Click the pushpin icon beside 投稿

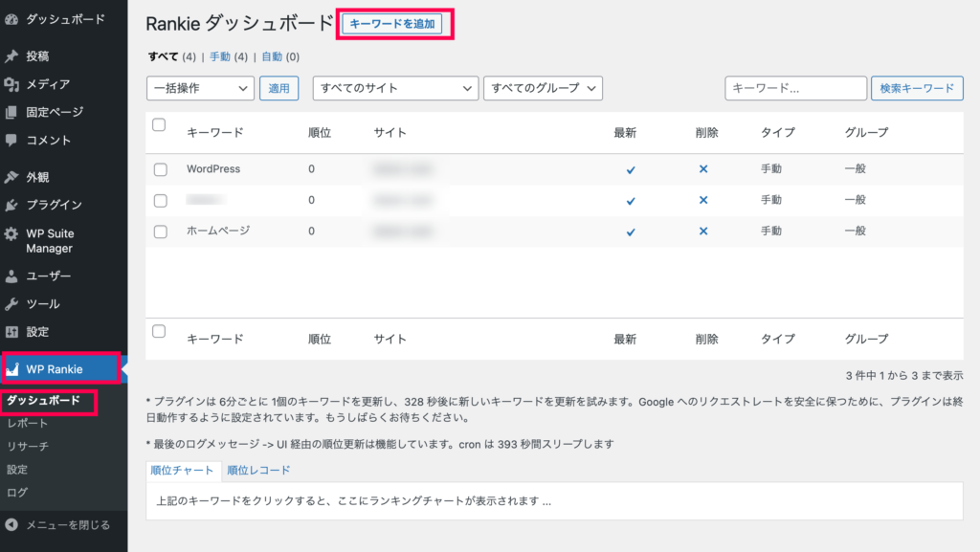click(x=11, y=56)
